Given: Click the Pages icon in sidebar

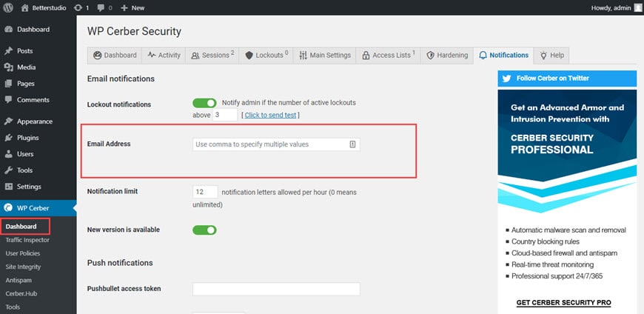Looking at the screenshot, I should (x=8, y=84).
